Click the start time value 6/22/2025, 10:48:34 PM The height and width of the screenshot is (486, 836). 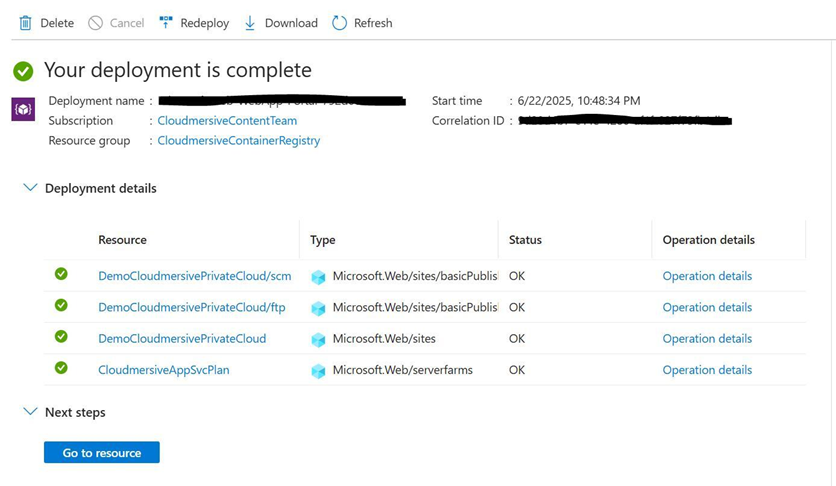pos(578,101)
